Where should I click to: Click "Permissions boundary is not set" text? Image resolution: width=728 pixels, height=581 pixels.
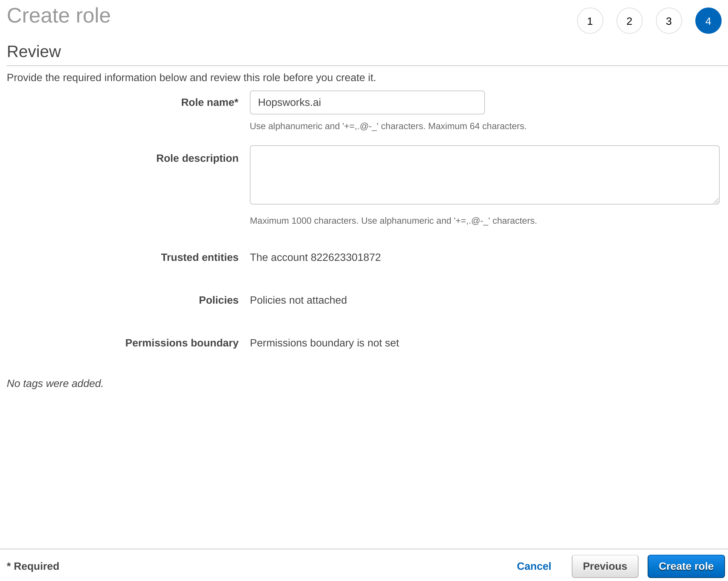click(324, 343)
